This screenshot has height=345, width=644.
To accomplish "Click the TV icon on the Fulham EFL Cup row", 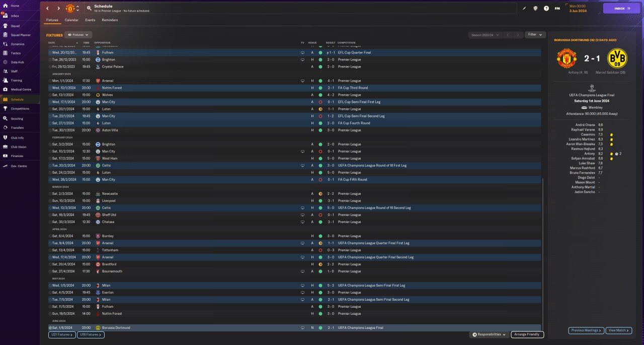I will click(302, 52).
